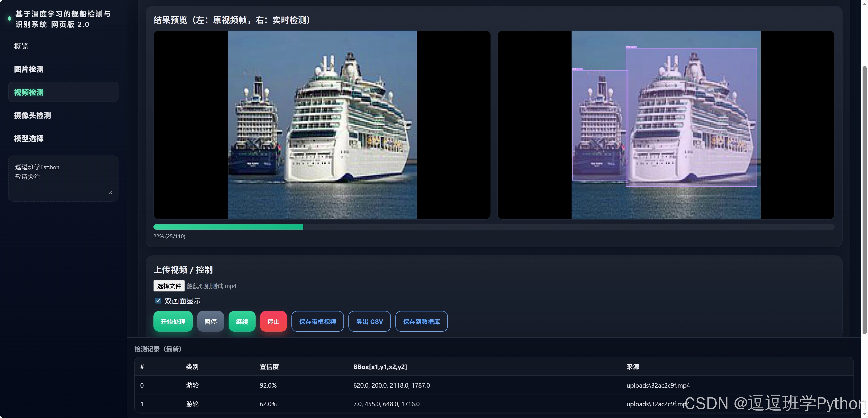Click the green video progress bar
The height and width of the screenshot is (418, 868).
point(228,227)
